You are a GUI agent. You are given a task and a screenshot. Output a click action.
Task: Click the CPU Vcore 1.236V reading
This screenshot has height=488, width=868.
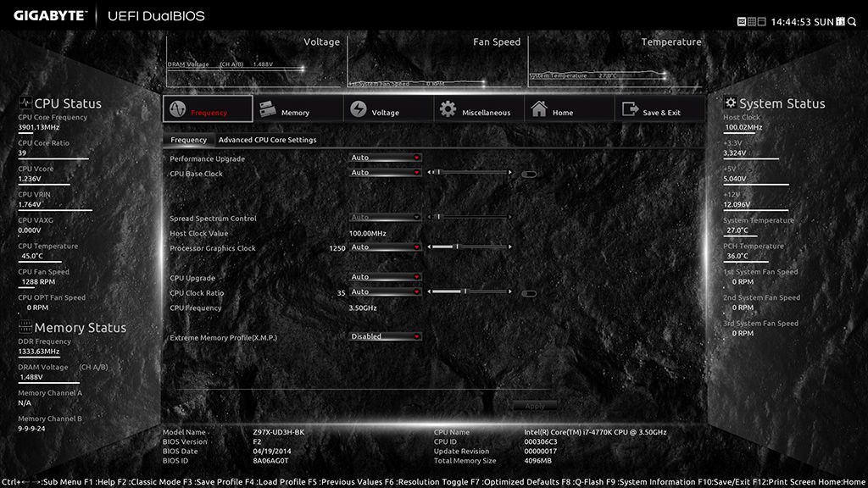30,180
